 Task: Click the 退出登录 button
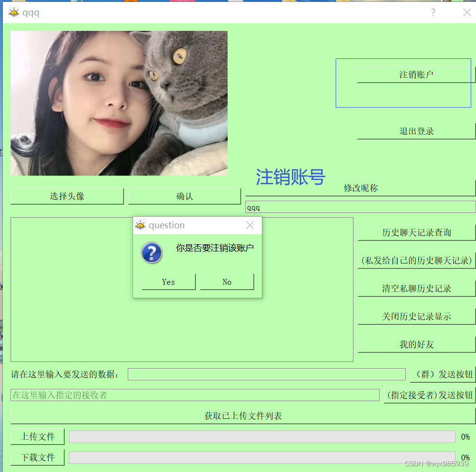click(416, 131)
